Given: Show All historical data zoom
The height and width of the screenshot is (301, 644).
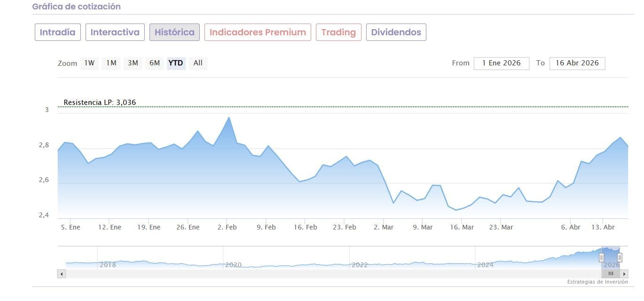Looking at the screenshot, I should pos(198,63).
